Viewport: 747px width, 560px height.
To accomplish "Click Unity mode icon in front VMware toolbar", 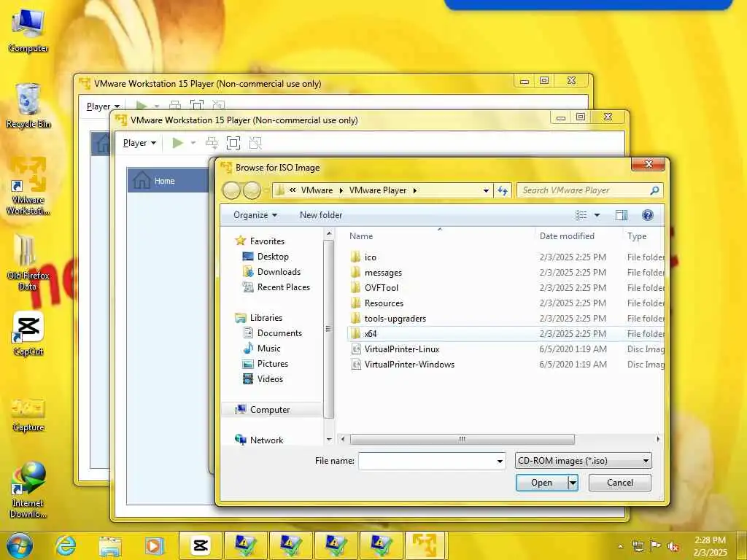I will (x=255, y=143).
